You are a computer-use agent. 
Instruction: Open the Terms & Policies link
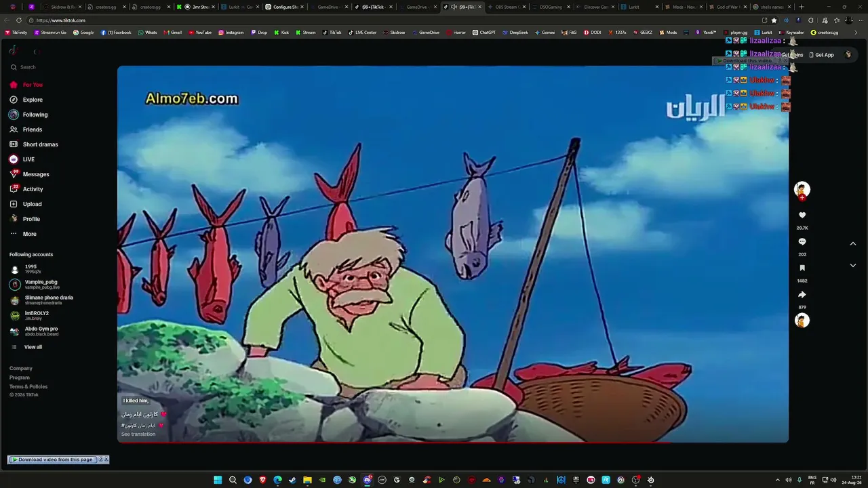point(28,386)
